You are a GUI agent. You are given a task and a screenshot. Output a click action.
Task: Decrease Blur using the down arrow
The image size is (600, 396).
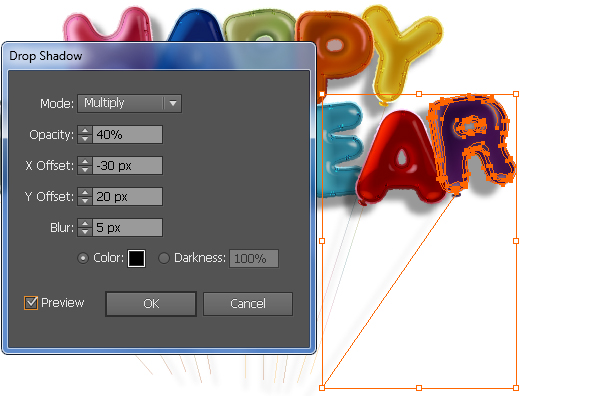(x=85, y=232)
